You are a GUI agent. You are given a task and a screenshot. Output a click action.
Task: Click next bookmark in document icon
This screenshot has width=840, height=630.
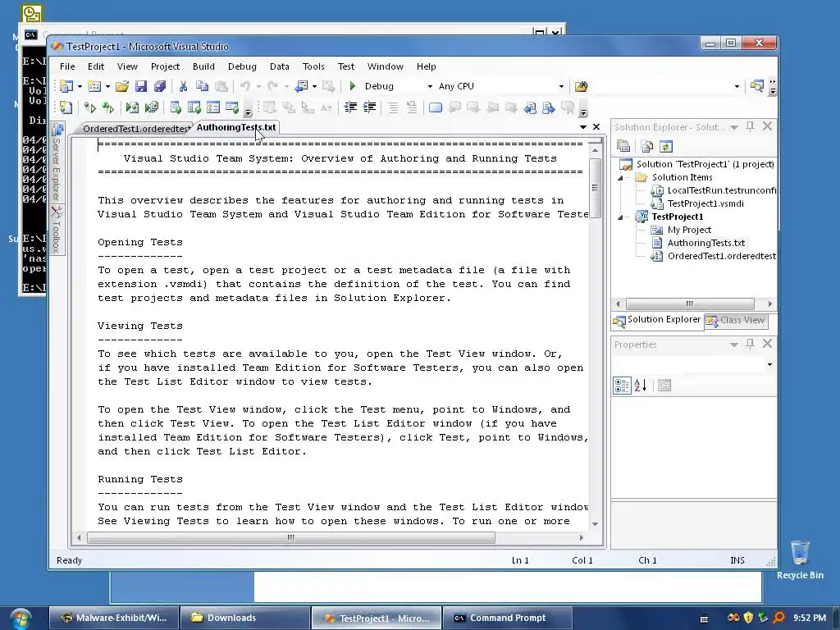pos(549,107)
